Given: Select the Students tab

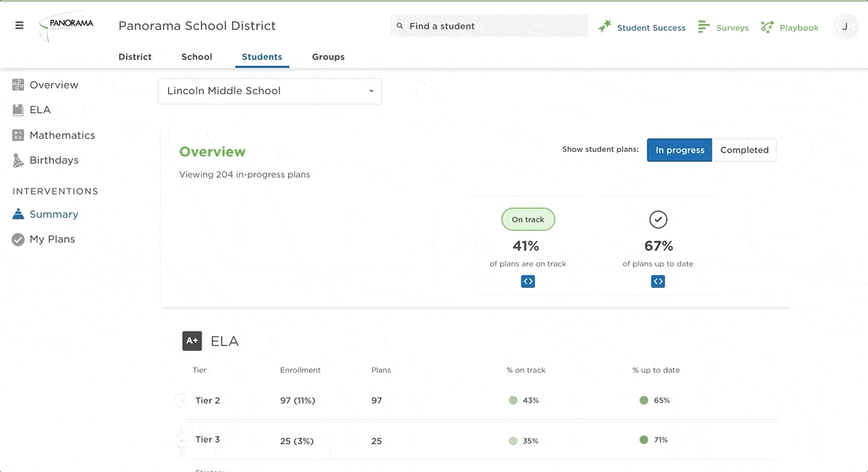Looking at the screenshot, I should (x=262, y=56).
